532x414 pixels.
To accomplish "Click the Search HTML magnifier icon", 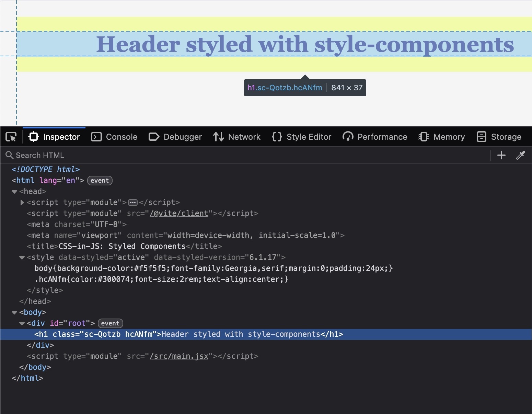I will (x=10, y=155).
